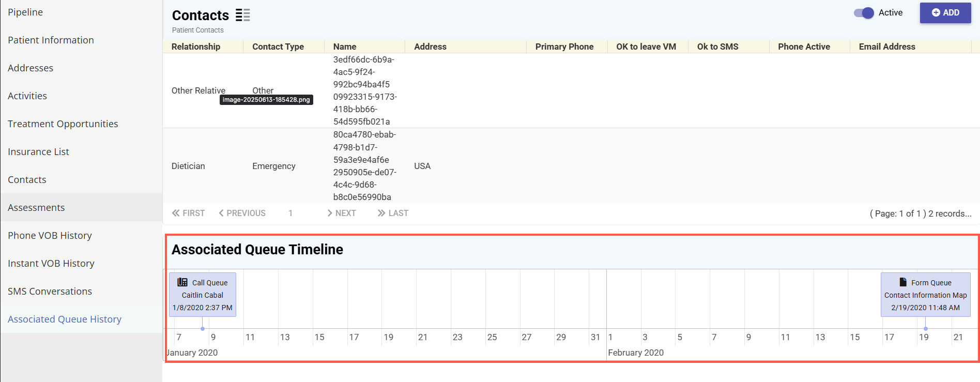Image resolution: width=980 pixels, height=382 pixels.
Task: Select Assessments in the sidebar
Action: click(x=36, y=208)
